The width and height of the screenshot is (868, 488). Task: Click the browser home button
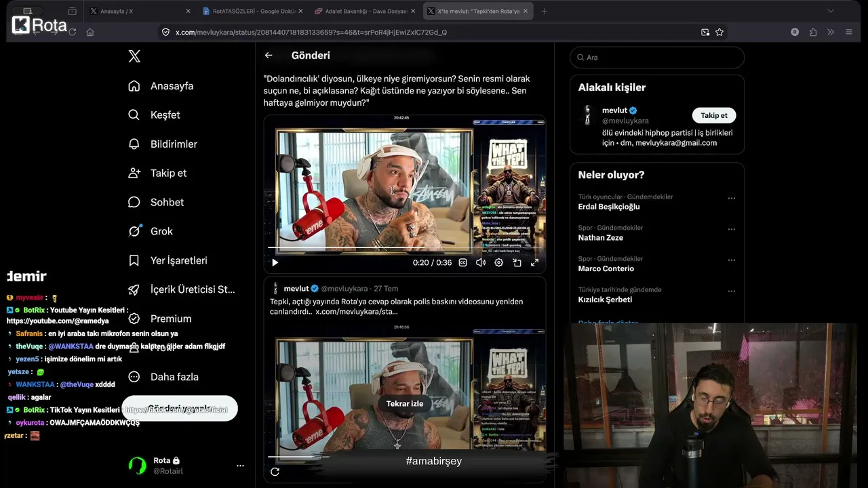[90, 32]
